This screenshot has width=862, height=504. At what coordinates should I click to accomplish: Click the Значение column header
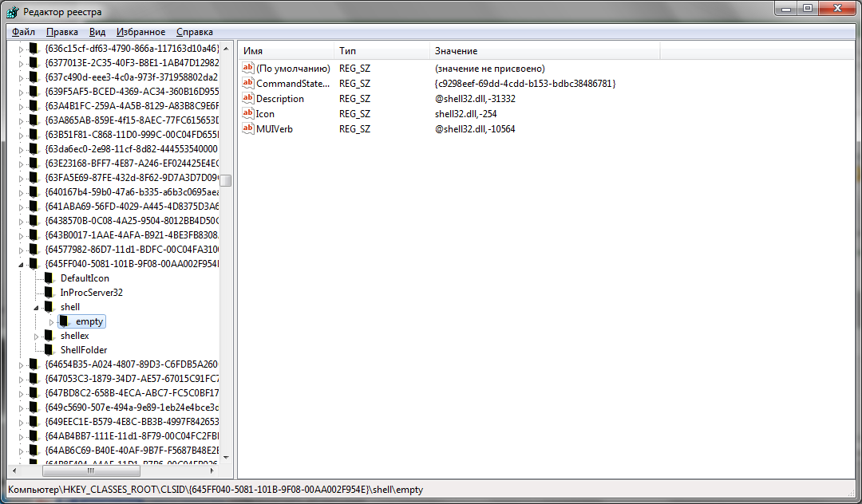point(545,50)
